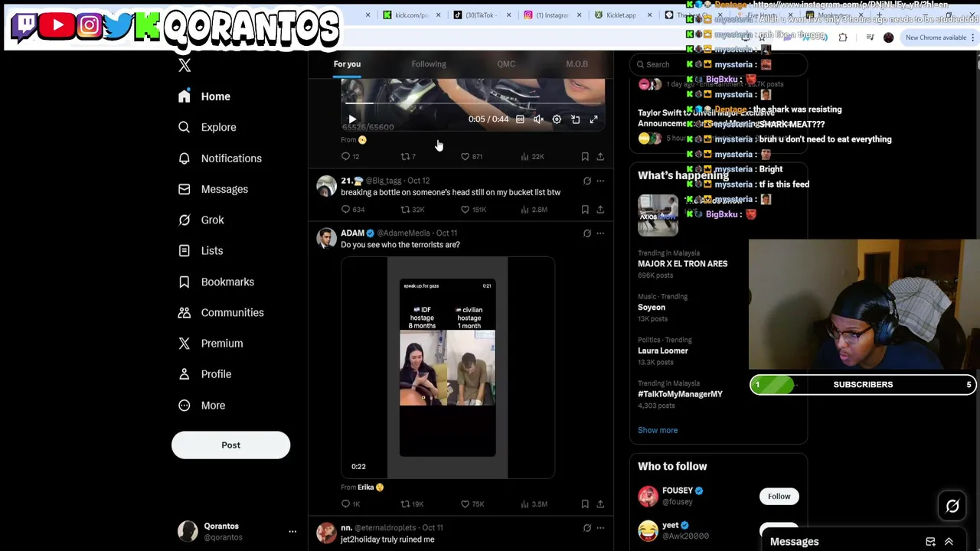Like ADAM's post with 75K likes
Viewport: 980px width, 551px height.
pos(472,504)
